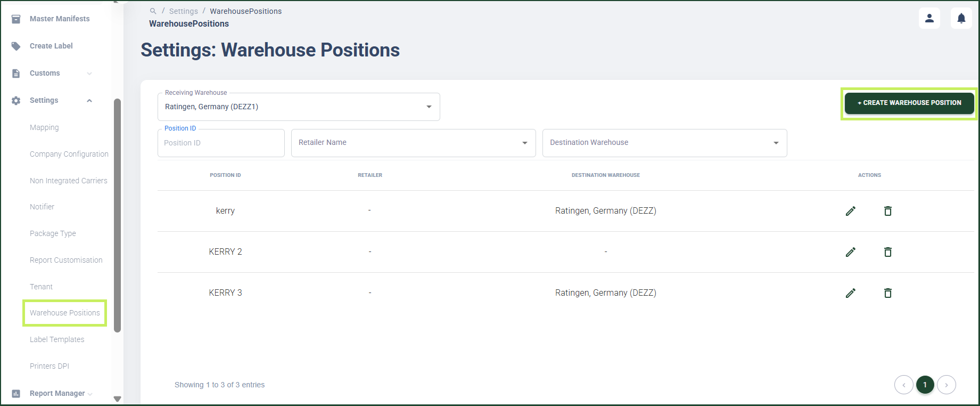Open the Mapping settings page

pos(44,127)
